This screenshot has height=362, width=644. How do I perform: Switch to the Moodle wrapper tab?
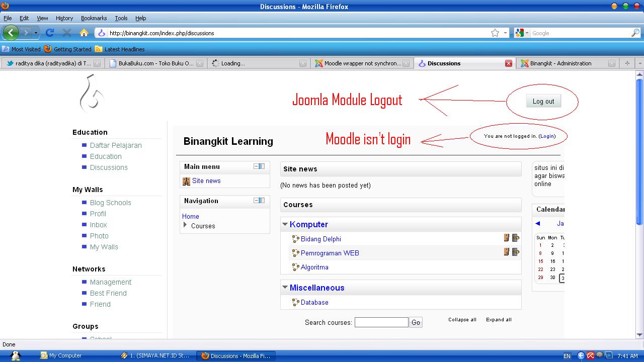click(362, 63)
